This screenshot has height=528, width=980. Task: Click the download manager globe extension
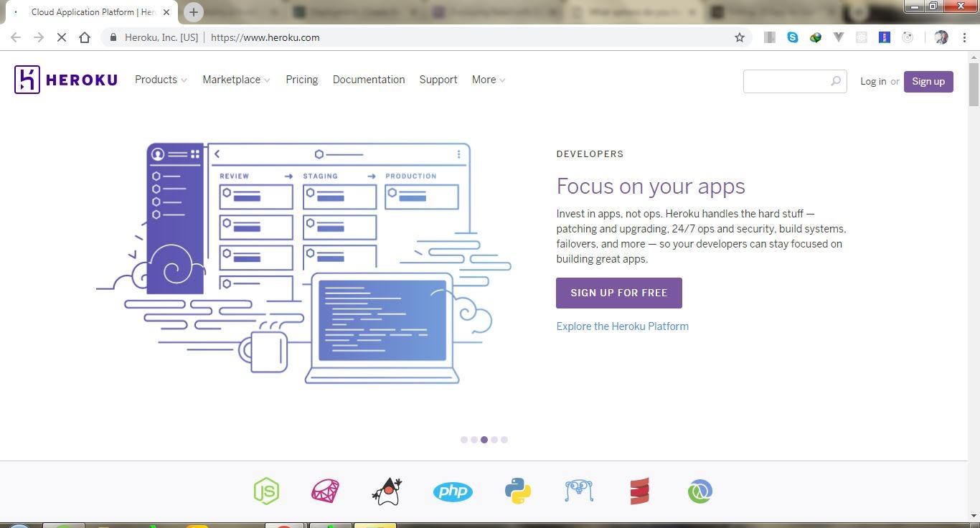816,37
